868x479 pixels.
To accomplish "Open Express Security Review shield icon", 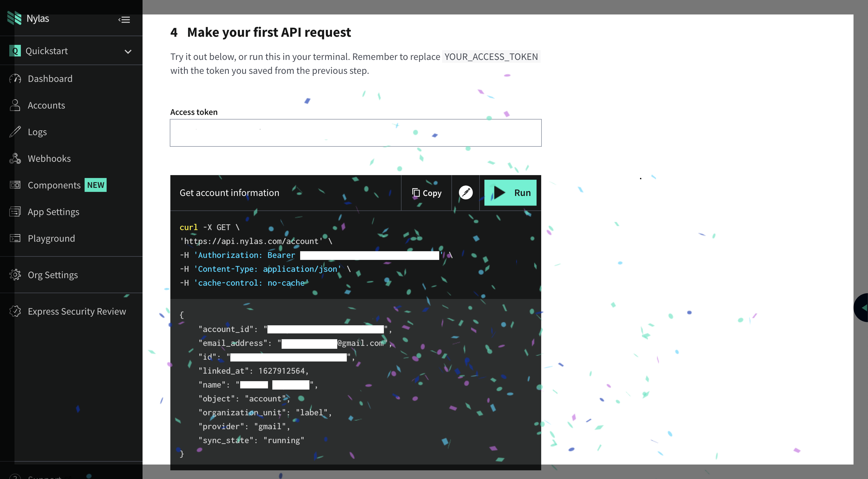I will click(15, 311).
